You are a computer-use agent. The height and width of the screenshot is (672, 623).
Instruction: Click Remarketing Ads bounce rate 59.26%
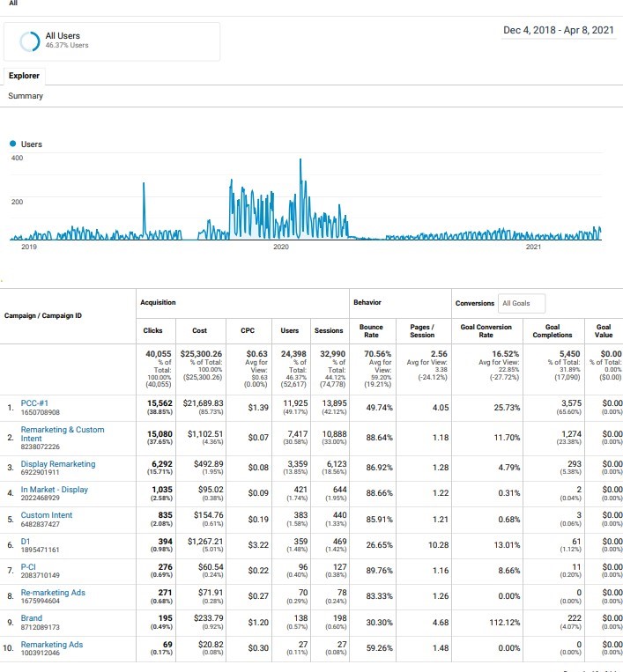point(379,647)
